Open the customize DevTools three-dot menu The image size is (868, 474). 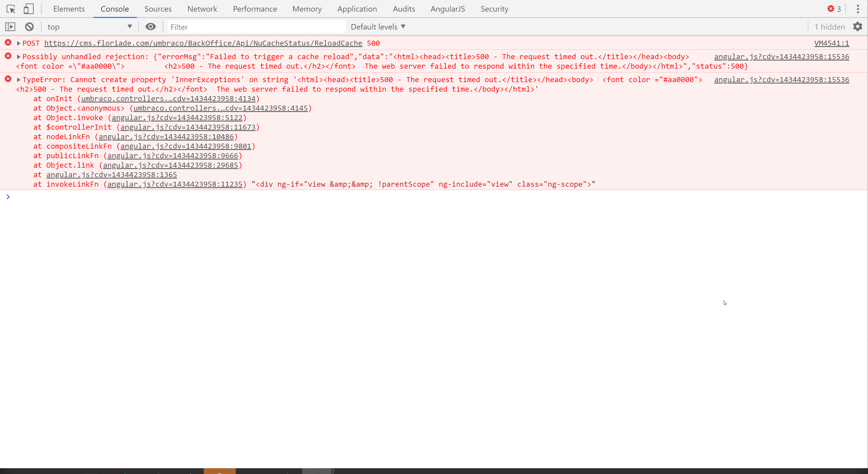(x=858, y=9)
